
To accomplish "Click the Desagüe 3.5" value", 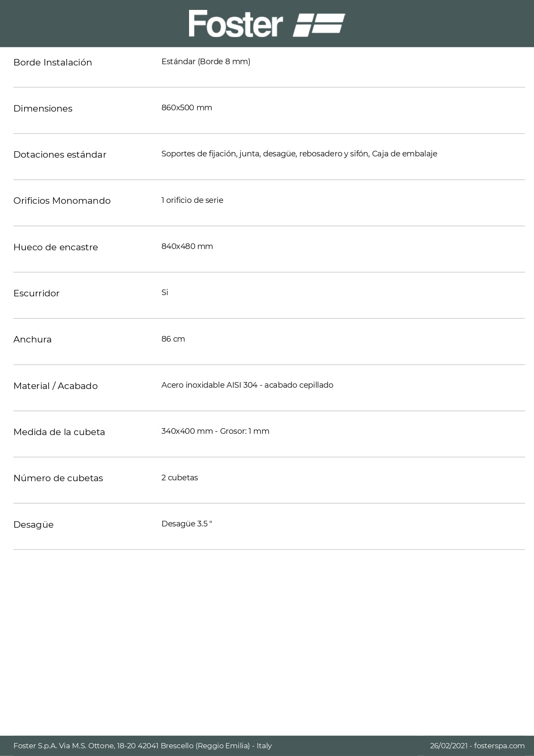I will tap(186, 524).
